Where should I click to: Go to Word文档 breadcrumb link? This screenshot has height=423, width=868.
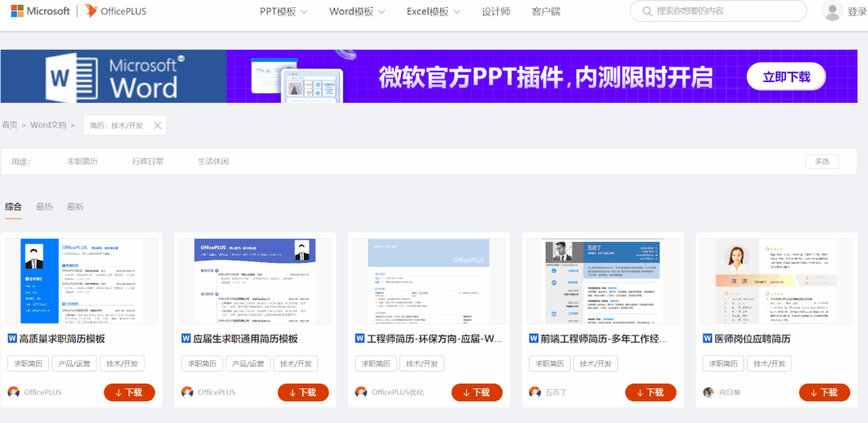(x=48, y=125)
